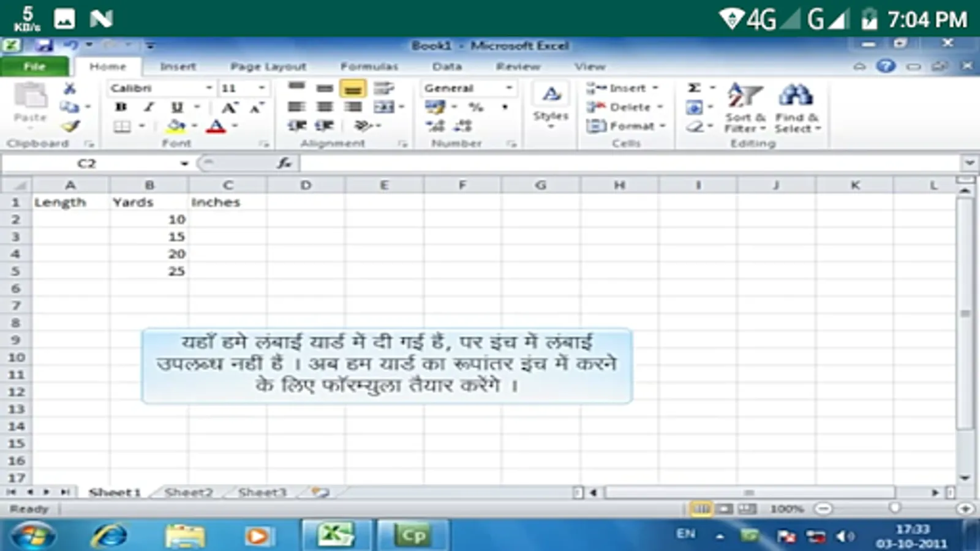980x551 pixels.
Task: Toggle Italic formatting
Action: (x=149, y=107)
